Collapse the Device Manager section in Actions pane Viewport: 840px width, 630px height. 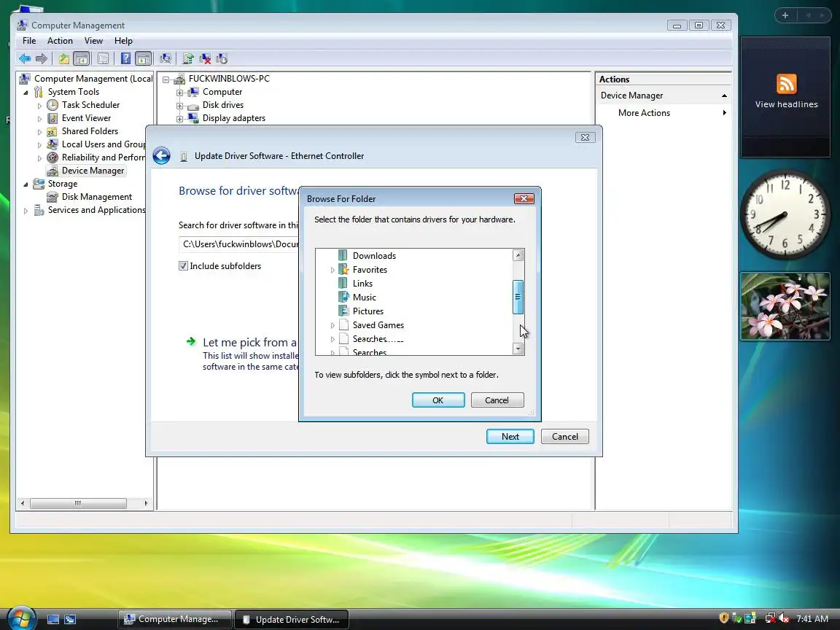pyautogui.click(x=724, y=96)
